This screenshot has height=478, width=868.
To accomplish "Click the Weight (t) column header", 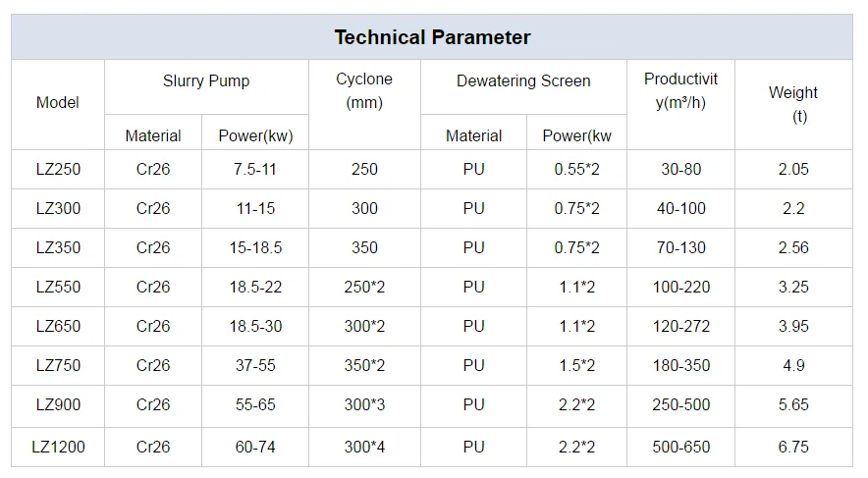I will tap(793, 105).
